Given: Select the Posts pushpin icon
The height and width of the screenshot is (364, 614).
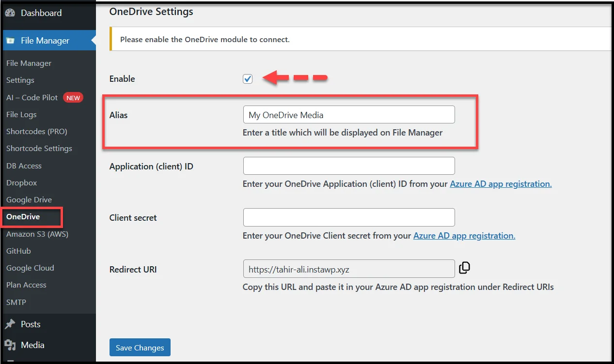Looking at the screenshot, I should pos(11,323).
